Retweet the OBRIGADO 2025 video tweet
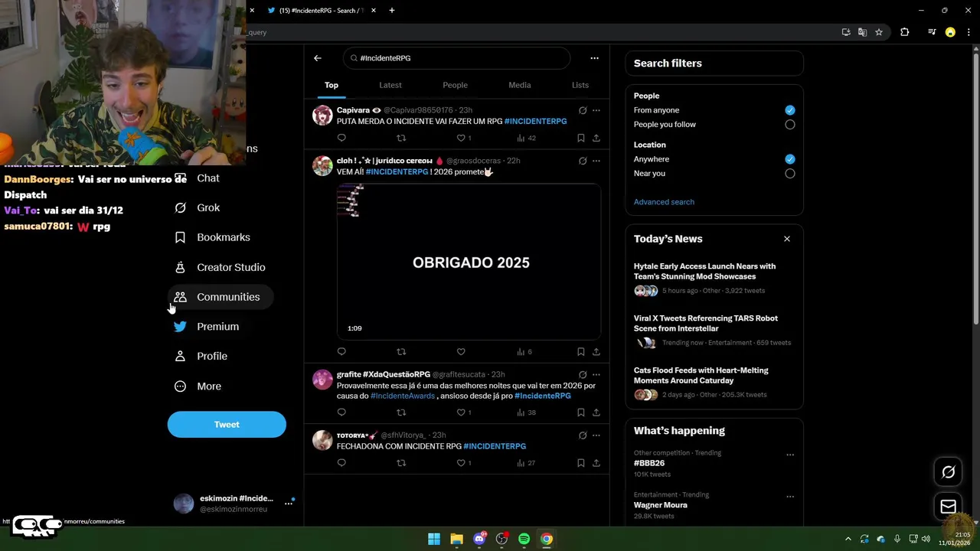Image resolution: width=980 pixels, height=551 pixels. 401,352
